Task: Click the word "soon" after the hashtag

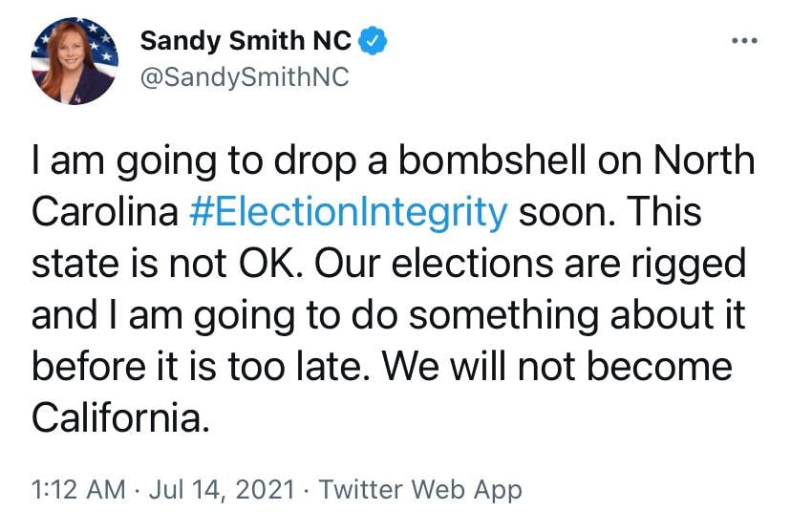Action: (562, 212)
